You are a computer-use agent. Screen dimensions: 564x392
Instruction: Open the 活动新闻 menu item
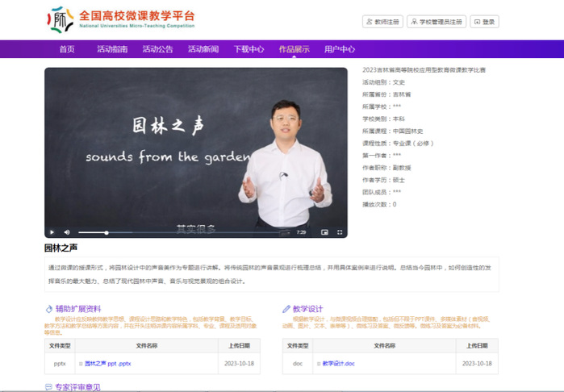(x=203, y=49)
